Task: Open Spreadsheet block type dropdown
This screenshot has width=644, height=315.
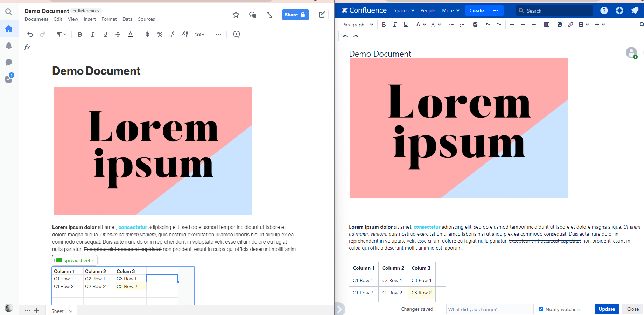Action: (x=75, y=260)
